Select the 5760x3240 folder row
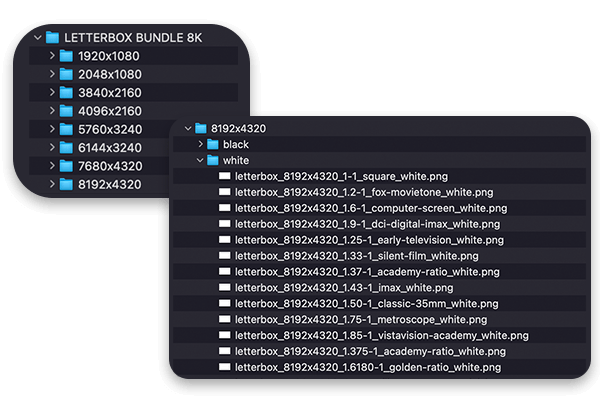The image size is (600, 397). click(x=99, y=129)
